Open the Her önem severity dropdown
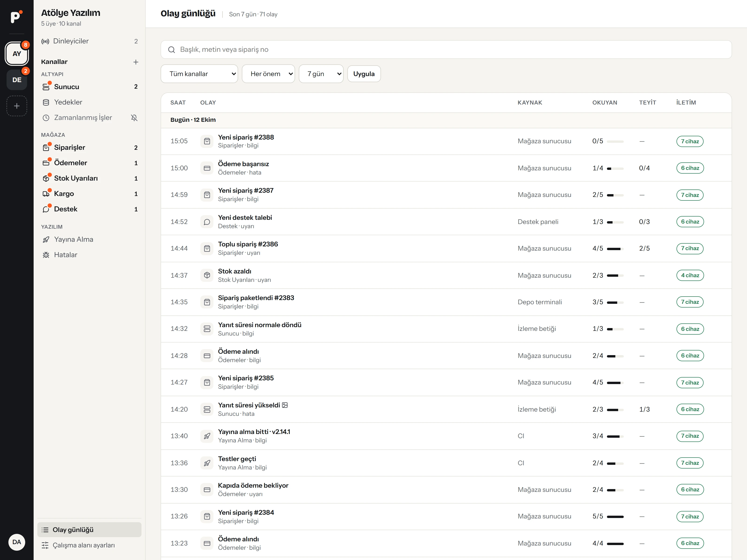This screenshot has width=747, height=560. (x=268, y=74)
